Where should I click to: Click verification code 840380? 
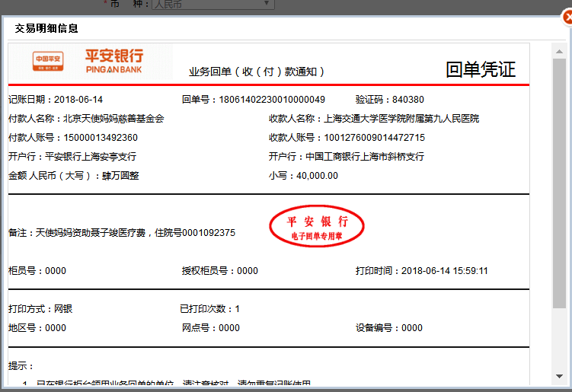point(407,100)
